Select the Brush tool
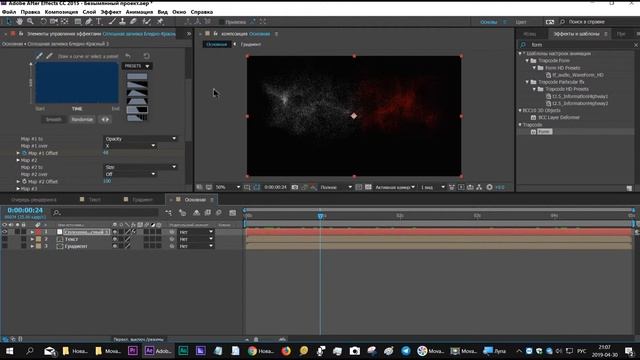The height and width of the screenshot is (360, 640). pos(112,22)
